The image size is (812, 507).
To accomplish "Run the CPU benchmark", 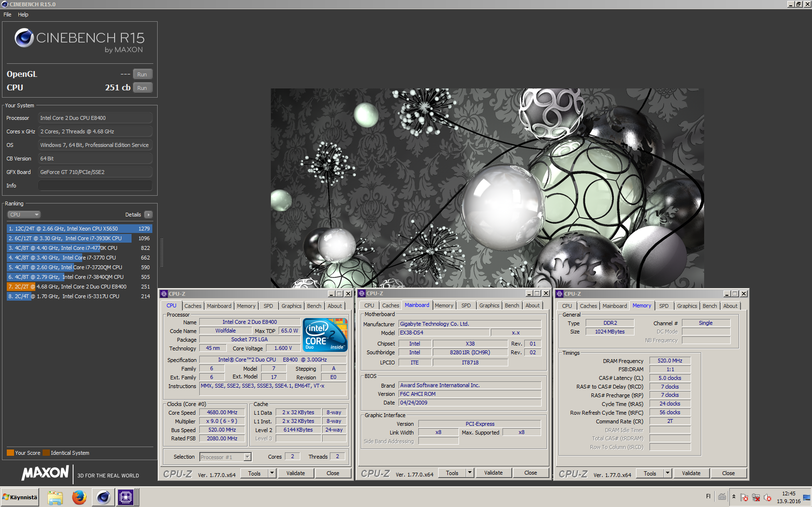I will click(x=142, y=87).
